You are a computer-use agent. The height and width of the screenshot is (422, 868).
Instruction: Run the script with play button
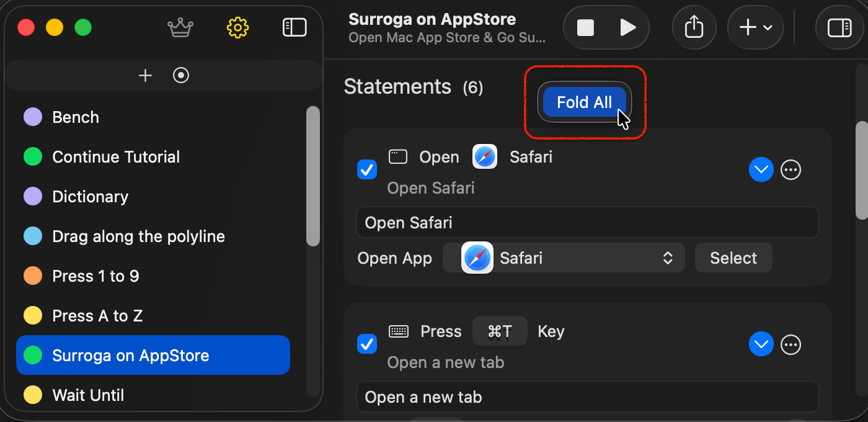[628, 27]
